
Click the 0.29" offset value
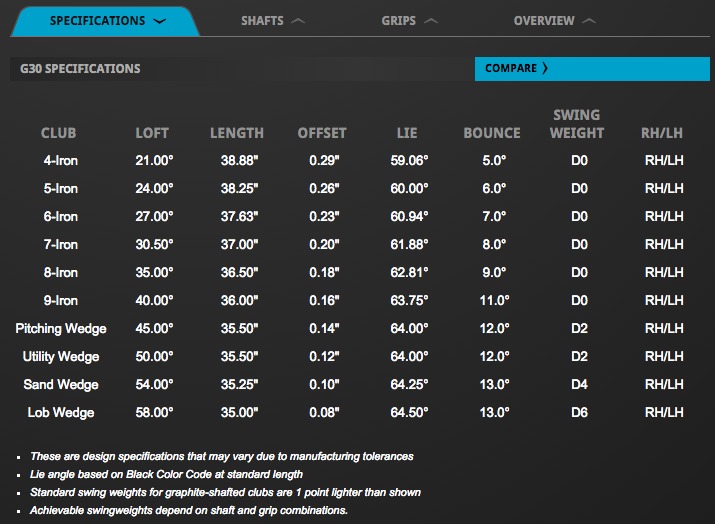(324, 161)
